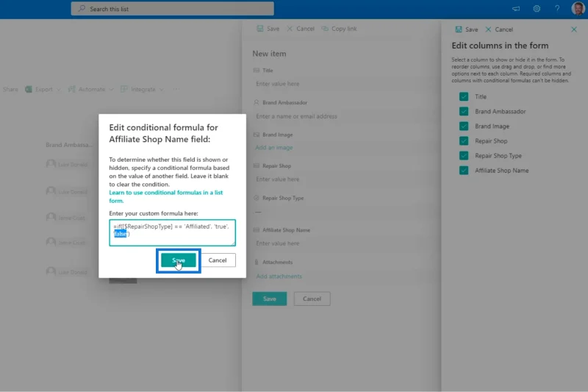
Task: Click the Search this list box
Action: coord(173,9)
